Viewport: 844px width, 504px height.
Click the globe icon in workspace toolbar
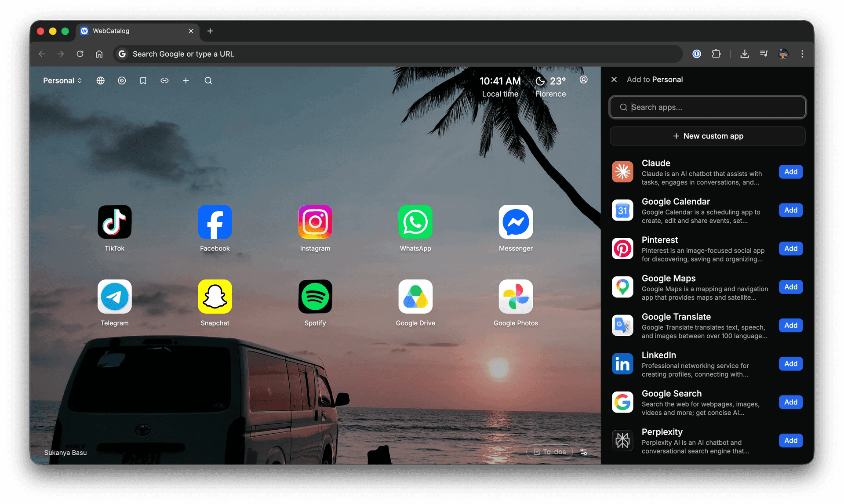(101, 80)
